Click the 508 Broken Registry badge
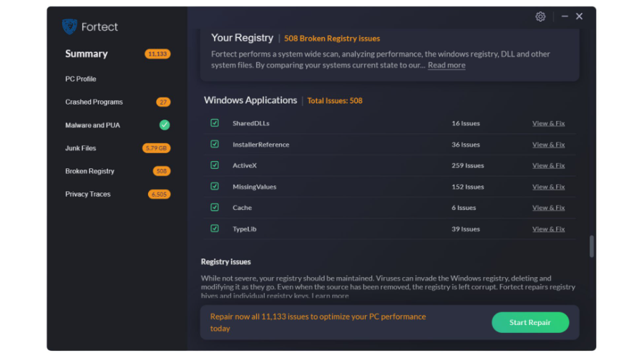 point(162,171)
